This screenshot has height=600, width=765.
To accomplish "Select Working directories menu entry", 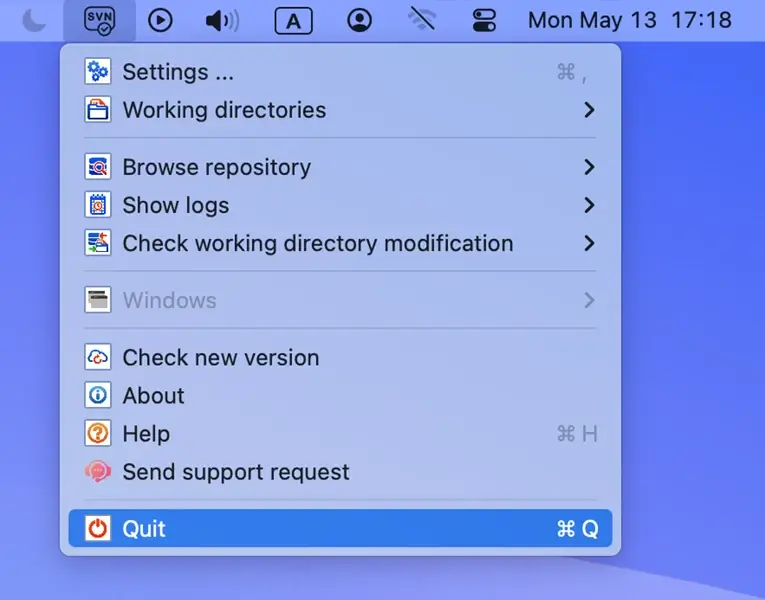I will point(340,110).
